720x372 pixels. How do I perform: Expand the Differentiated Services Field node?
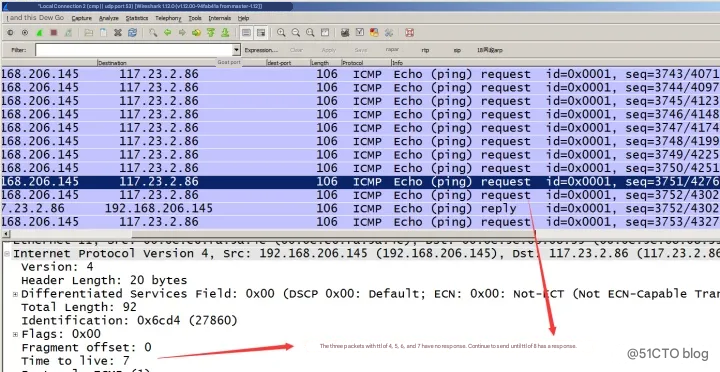pos(15,294)
